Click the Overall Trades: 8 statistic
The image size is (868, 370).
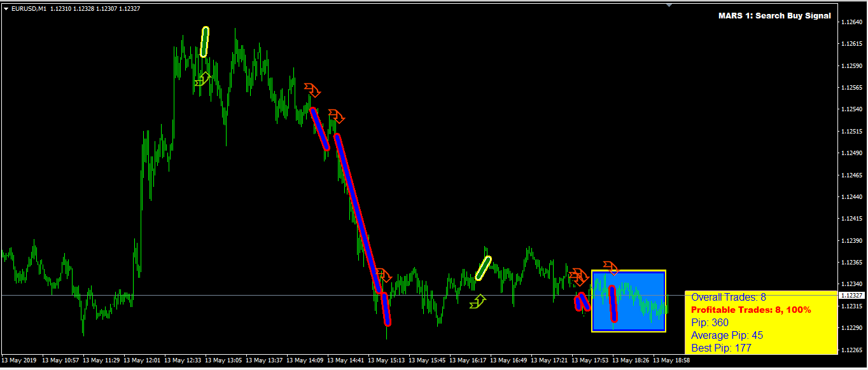pos(729,297)
